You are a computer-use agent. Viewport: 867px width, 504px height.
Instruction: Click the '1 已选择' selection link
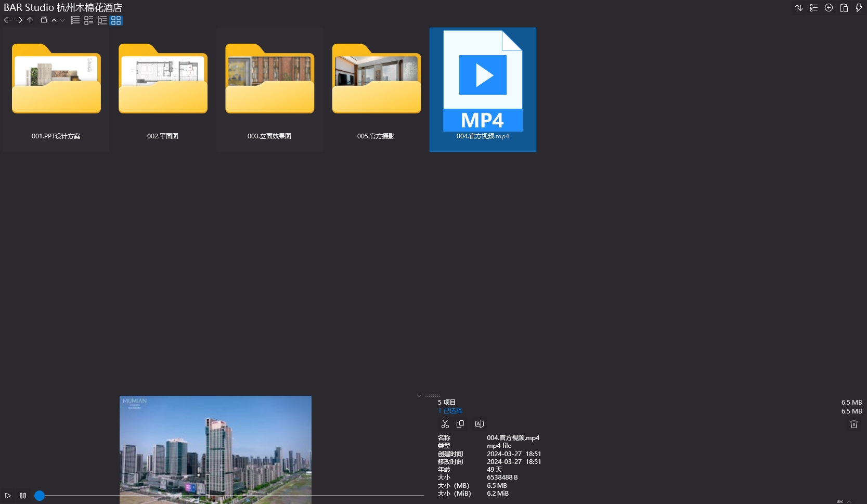pos(450,411)
